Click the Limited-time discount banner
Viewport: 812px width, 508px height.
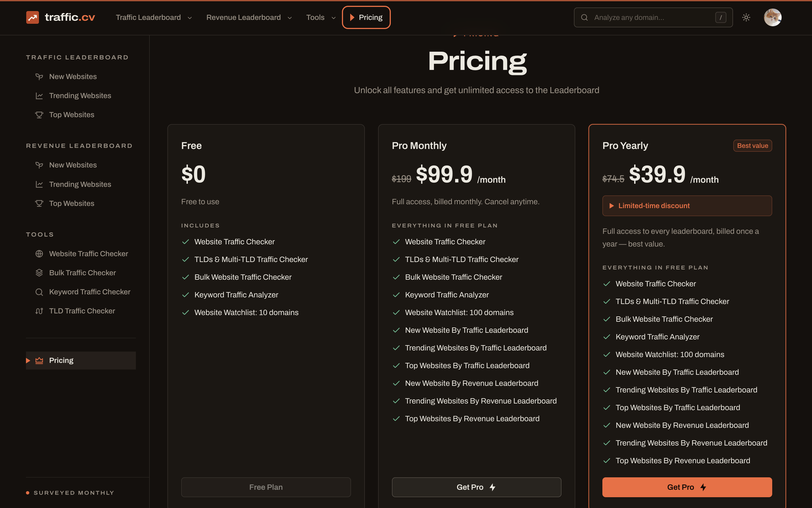(x=687, y=206)
